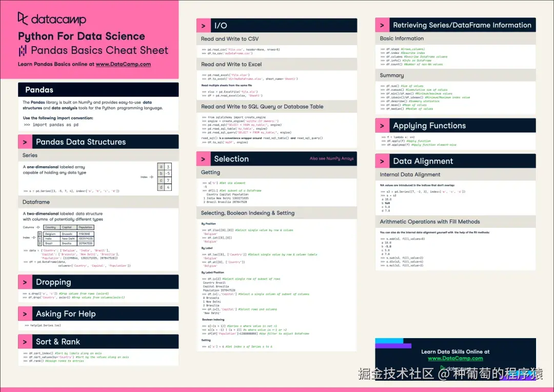554x392 pixels.
Task: Select the Series subsection heading
Action: click(30, 155)
